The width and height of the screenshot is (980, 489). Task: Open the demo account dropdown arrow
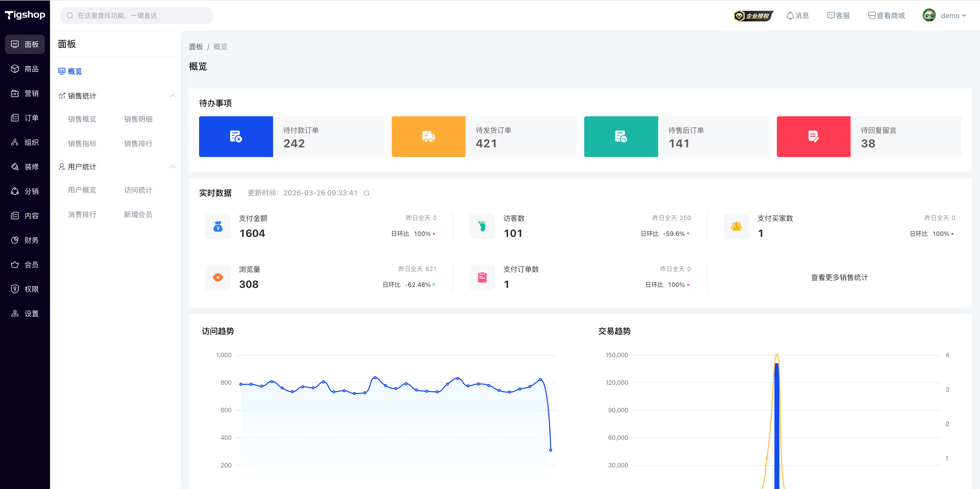[x=964, y=16]
